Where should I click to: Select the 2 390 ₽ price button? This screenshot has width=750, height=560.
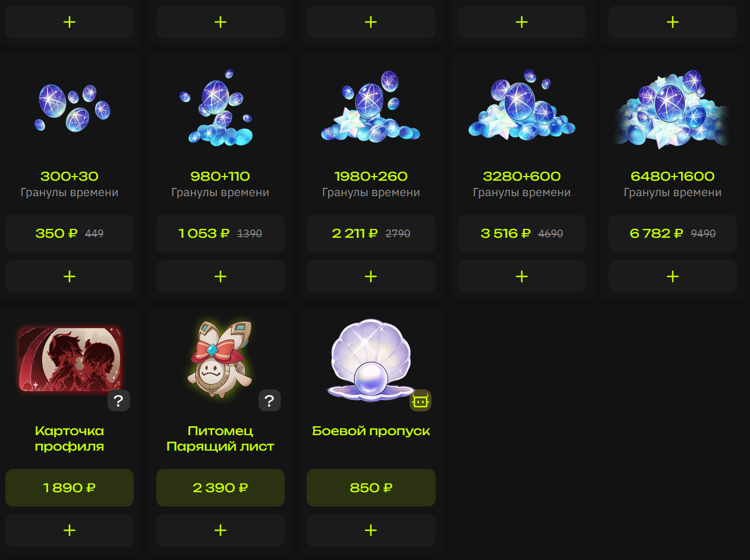coord(220,487)
